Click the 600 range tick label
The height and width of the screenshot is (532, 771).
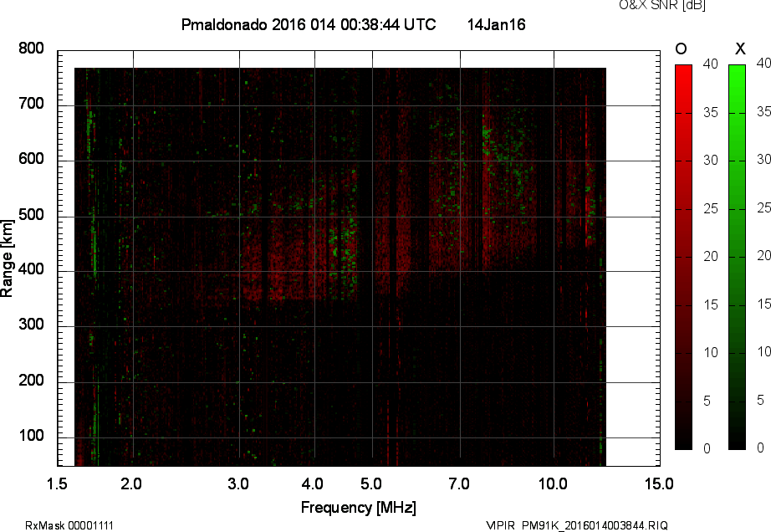pyautogui.click(x=31, y=159)
